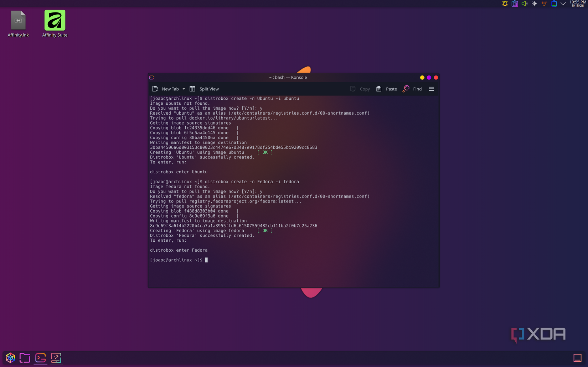Expand hidden system tray icons arrow
The height and width of the screenshot is (367, 588).
click(x=563, y=4)
